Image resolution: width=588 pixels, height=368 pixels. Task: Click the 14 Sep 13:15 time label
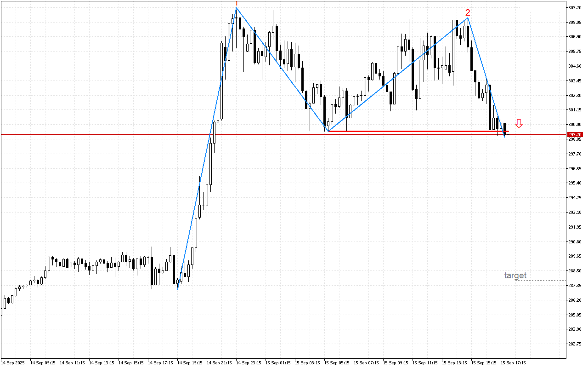[x=102, y=362]
